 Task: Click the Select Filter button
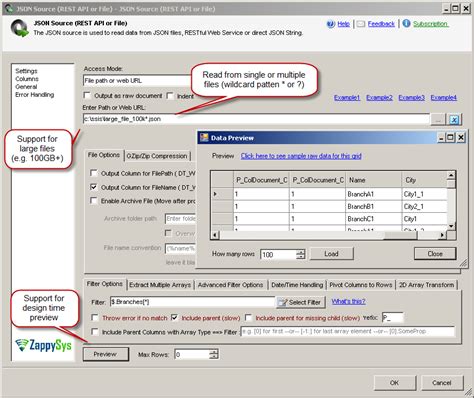click(300, 302)
